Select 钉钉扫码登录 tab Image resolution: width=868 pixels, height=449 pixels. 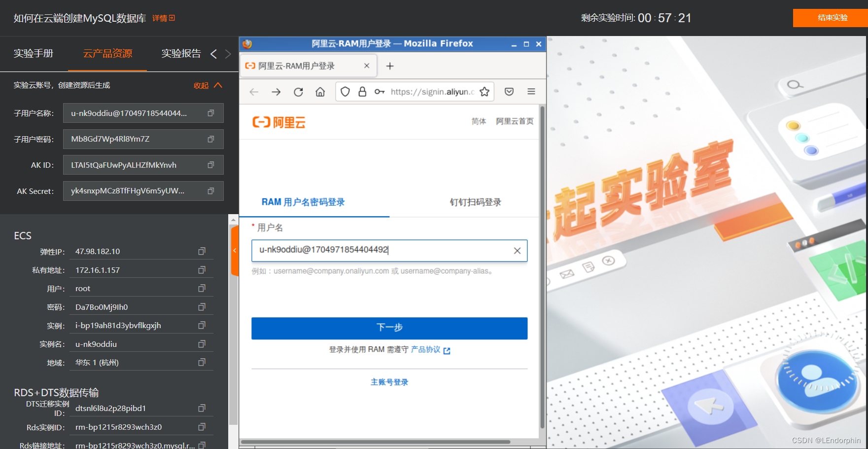[x=475, y=202]
